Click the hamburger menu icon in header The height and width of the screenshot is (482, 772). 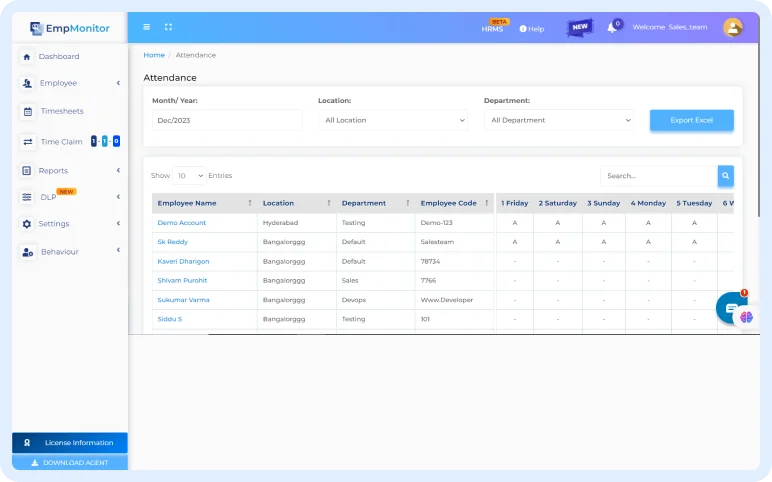point(147,27)
